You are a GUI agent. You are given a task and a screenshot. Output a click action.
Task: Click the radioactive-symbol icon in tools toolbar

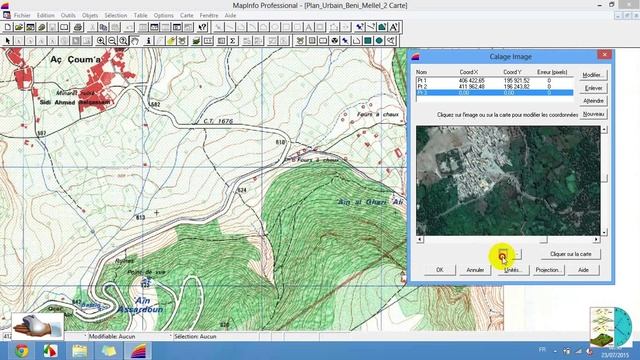(334, 41)
